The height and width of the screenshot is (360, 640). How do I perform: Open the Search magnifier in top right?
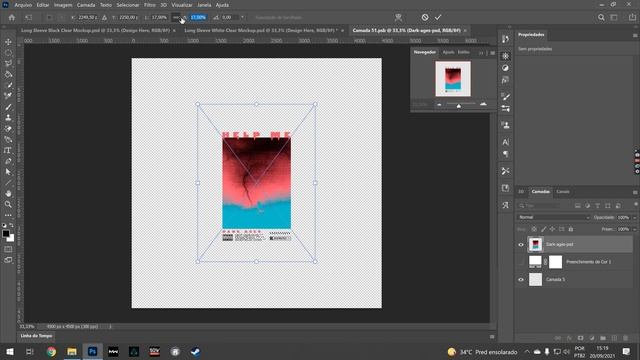(x=601, y=17)
